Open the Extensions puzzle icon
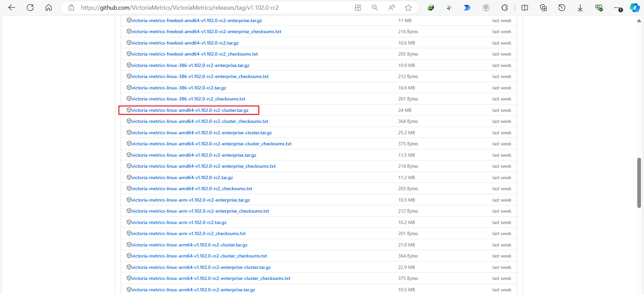The image size is (644, 294). [x=504, y=8]
